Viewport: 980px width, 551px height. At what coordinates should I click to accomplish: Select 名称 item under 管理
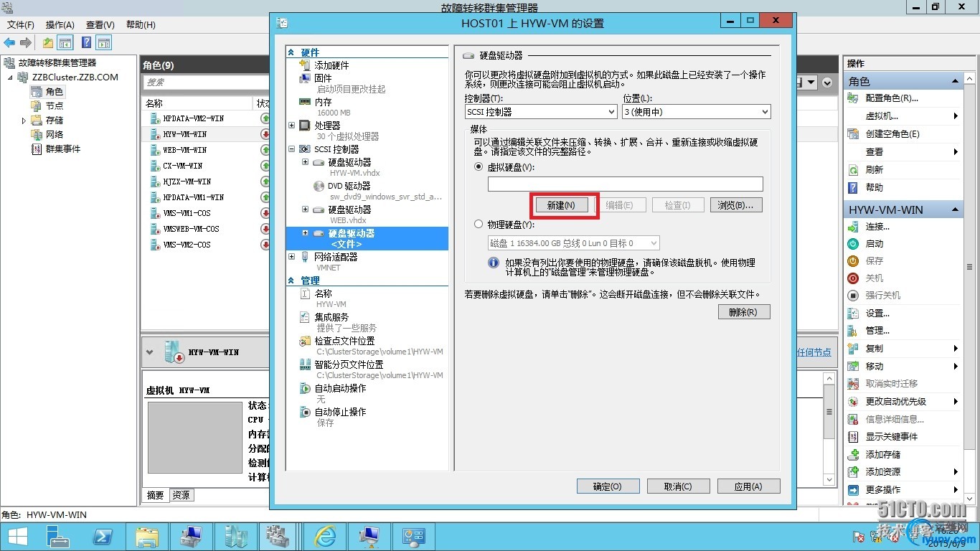pyautogui.click(x=323, y=293)
